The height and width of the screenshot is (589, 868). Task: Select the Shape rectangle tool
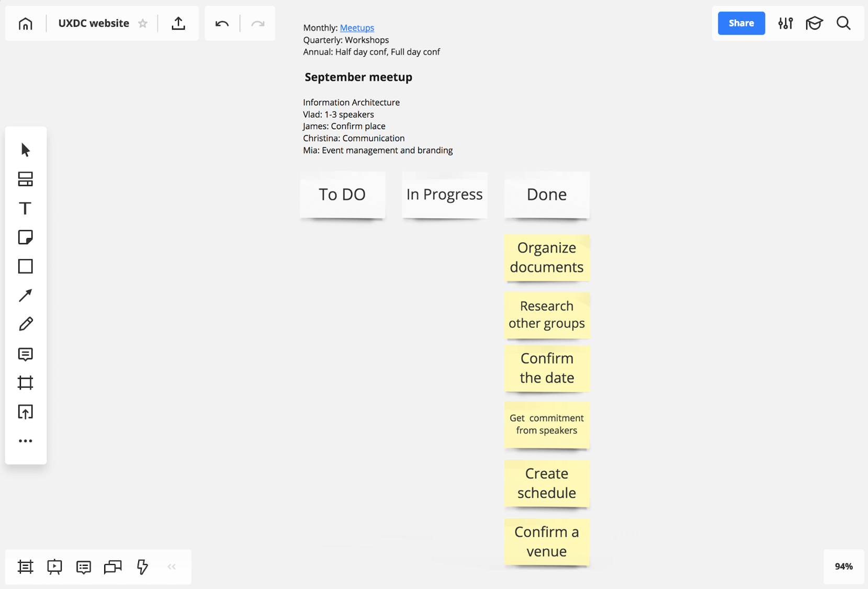click(25, 266)
